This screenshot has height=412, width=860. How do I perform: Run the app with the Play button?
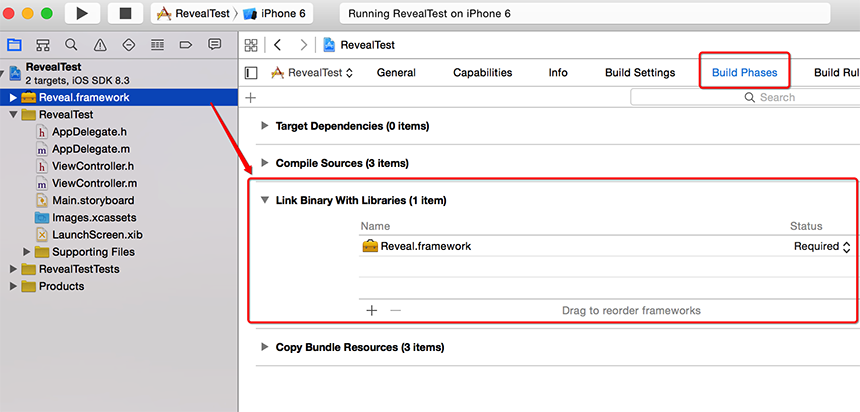point(82,14)
